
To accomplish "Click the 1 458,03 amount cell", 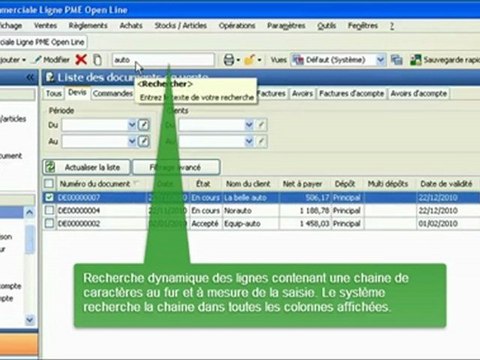I will coord(305,224).
